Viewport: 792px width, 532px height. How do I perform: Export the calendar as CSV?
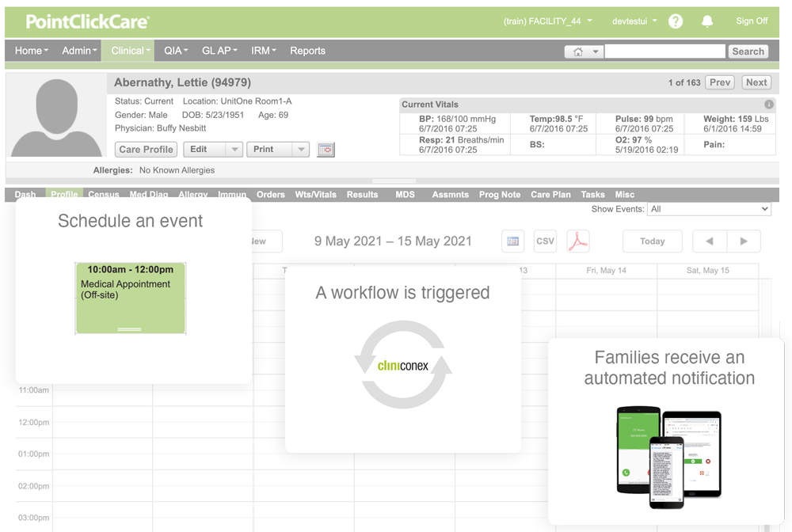(x=545, y=241)
